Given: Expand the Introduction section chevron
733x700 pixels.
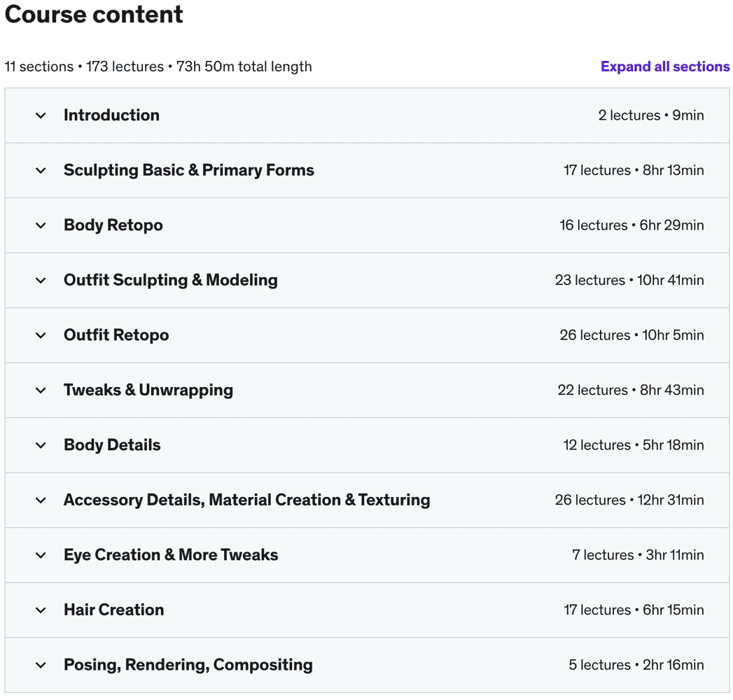Looking at the screenshot, I should pos(41,115).
